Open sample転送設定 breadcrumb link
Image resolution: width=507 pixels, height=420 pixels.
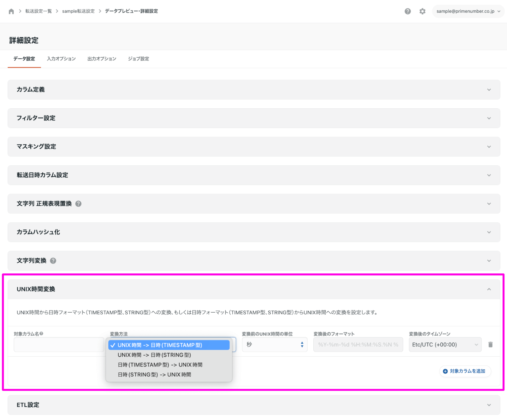tap(78, 11)
